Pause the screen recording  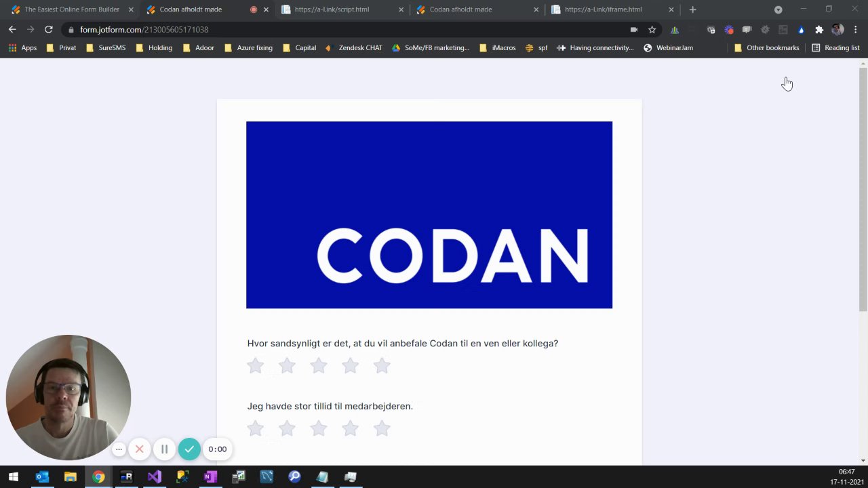click(164, 449)
